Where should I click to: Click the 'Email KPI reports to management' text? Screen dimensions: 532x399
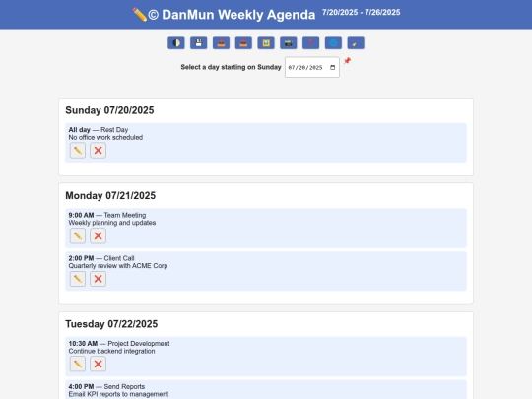click(118, 394)
